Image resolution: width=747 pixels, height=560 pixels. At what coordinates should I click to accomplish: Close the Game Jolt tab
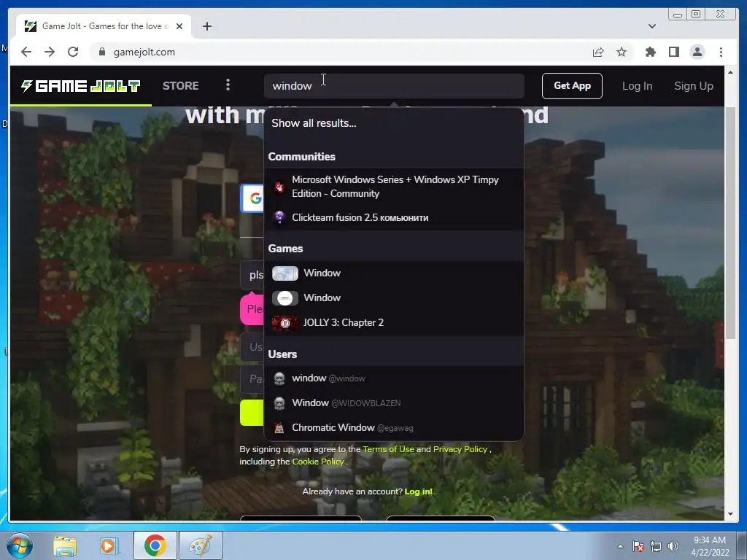pyautogui.click(x=179, y=26)
